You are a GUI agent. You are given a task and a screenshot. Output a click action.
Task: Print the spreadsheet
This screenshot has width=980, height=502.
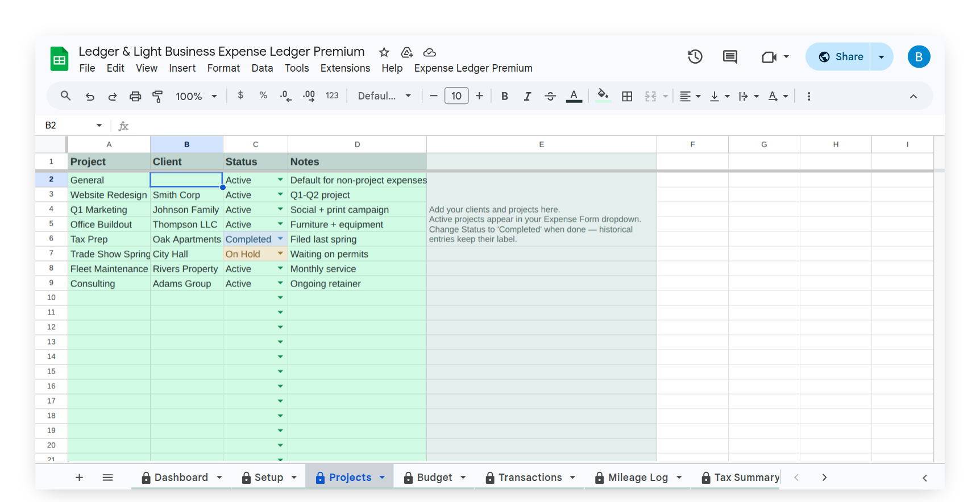135,96
